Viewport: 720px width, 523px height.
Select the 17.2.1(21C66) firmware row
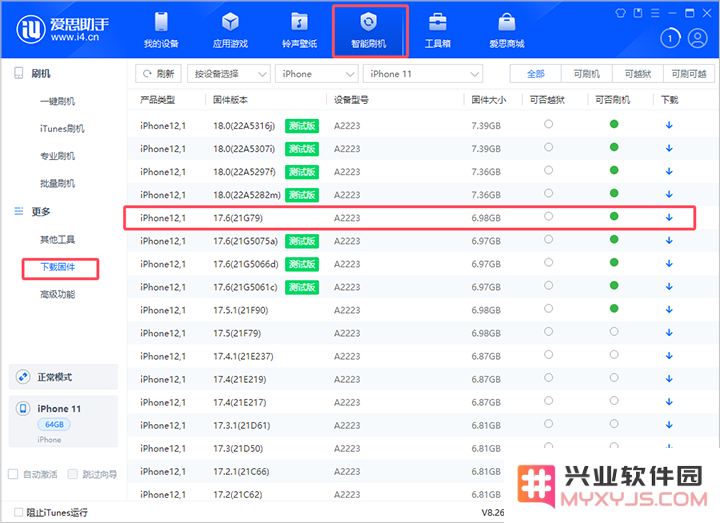coord(315,471)
